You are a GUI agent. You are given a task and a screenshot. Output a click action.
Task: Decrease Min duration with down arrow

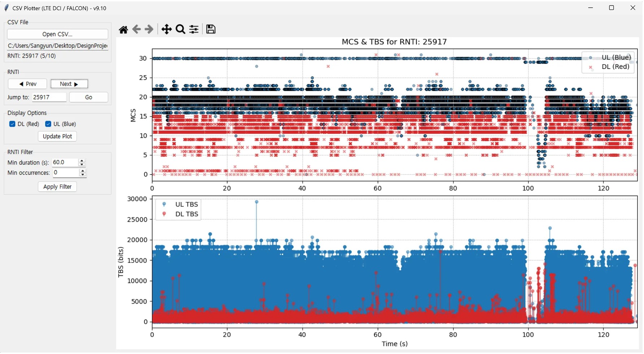pos(82,165)
